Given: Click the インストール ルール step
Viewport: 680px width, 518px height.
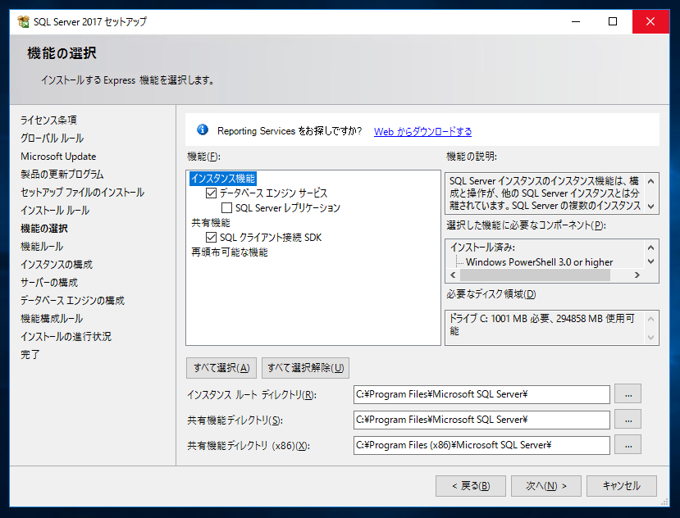Looking at the screenshot, I should (x=55, y=210).
